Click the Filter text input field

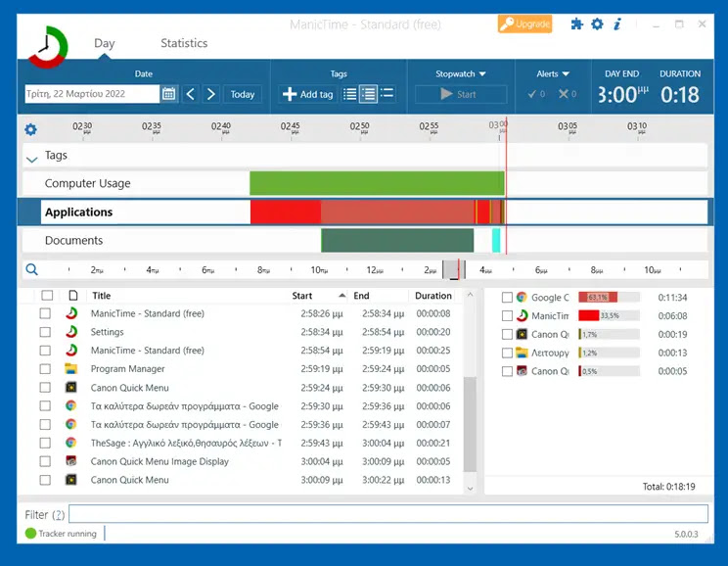(388, 514)
